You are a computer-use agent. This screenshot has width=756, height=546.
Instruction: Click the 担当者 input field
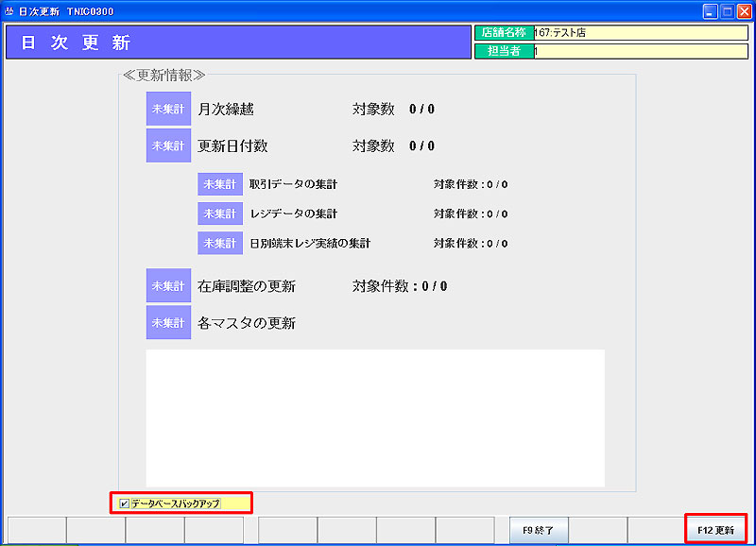(x=641, y=51)
